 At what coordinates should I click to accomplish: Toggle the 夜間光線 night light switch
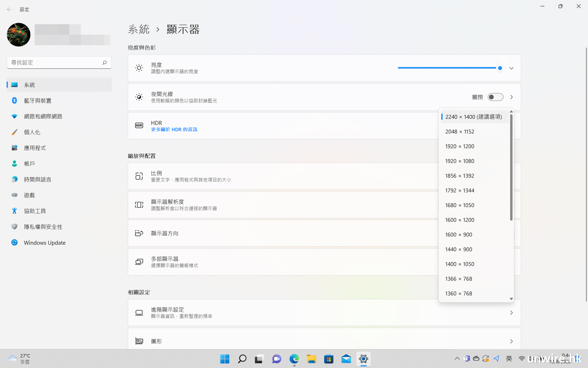495,97
